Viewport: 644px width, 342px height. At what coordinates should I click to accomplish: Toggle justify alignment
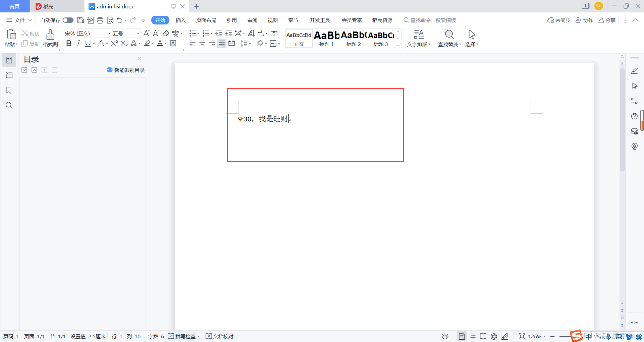point(222,43)
